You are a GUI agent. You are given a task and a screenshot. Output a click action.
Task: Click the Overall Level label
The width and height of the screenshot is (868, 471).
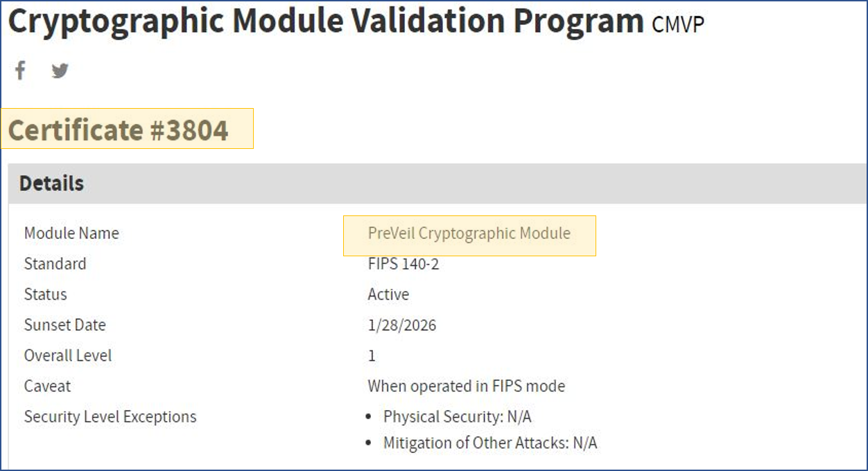click(68, 355)
